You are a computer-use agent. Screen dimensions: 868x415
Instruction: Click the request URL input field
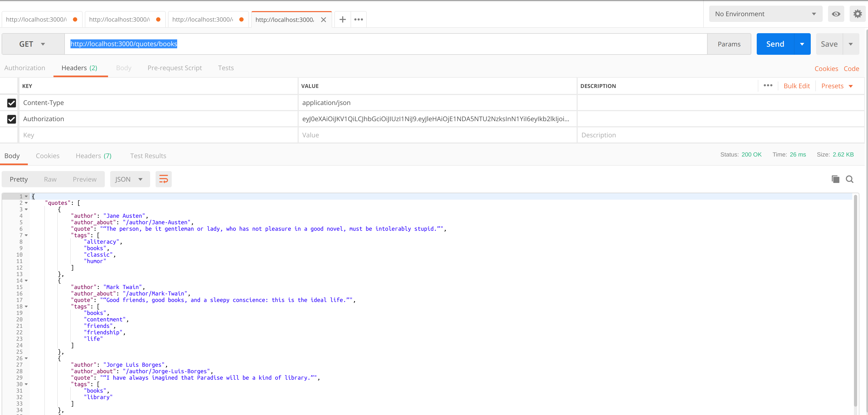click(x=385, y=44)
